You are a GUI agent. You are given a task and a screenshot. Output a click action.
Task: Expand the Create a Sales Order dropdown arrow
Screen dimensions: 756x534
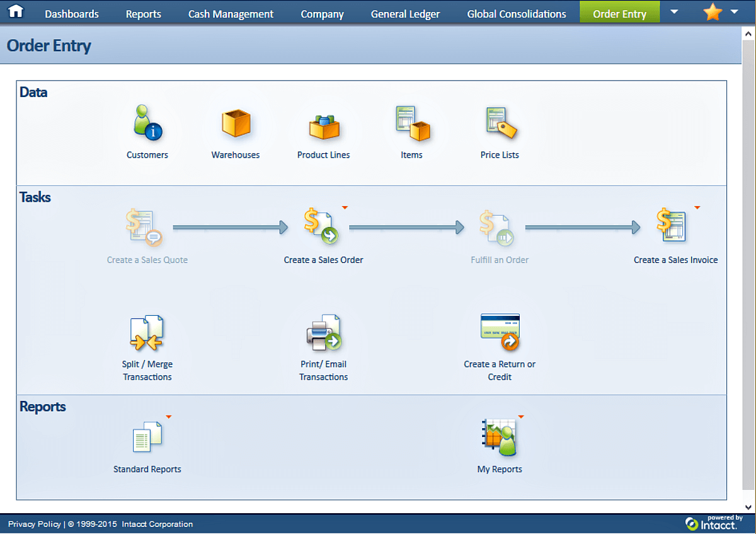tap(345, 207)
